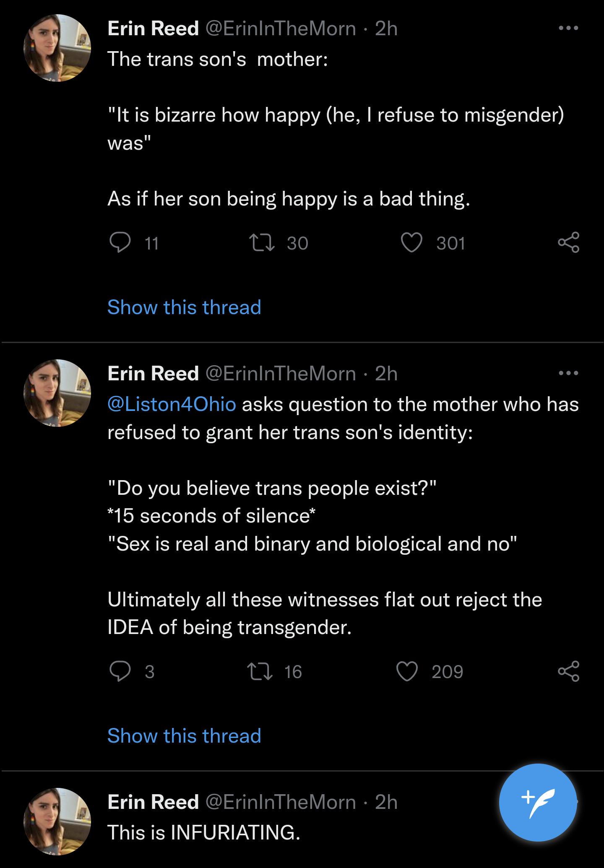Show thread under the second tweet
Screen dimensions: 604x868
(x=184, y=736)
